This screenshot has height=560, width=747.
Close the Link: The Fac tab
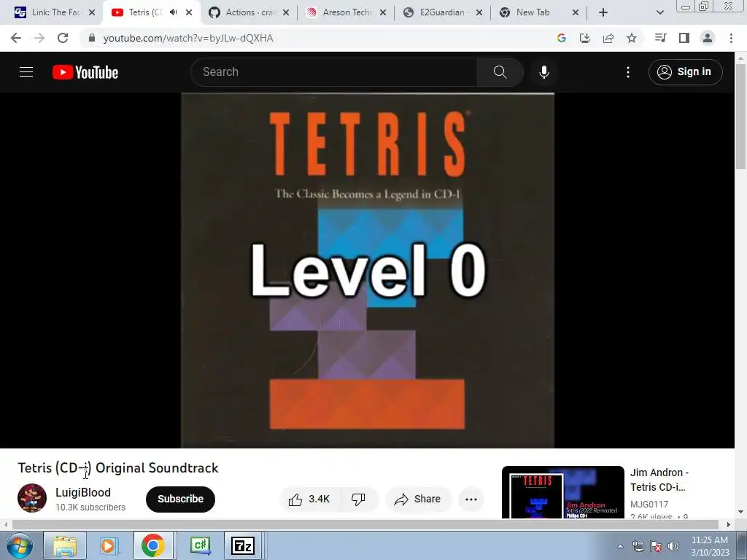(x=92, y=12)
